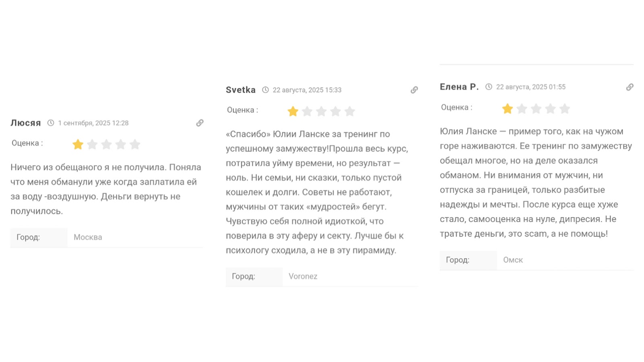
Task: Click the filled gold star in Svetka's rating
Action: 293,111
